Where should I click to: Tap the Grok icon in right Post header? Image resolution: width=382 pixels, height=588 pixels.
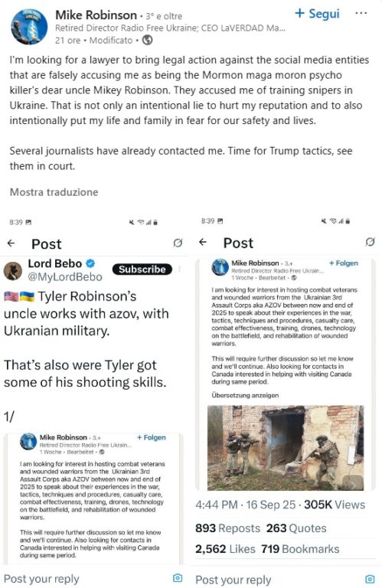click(x=370, y=242)
